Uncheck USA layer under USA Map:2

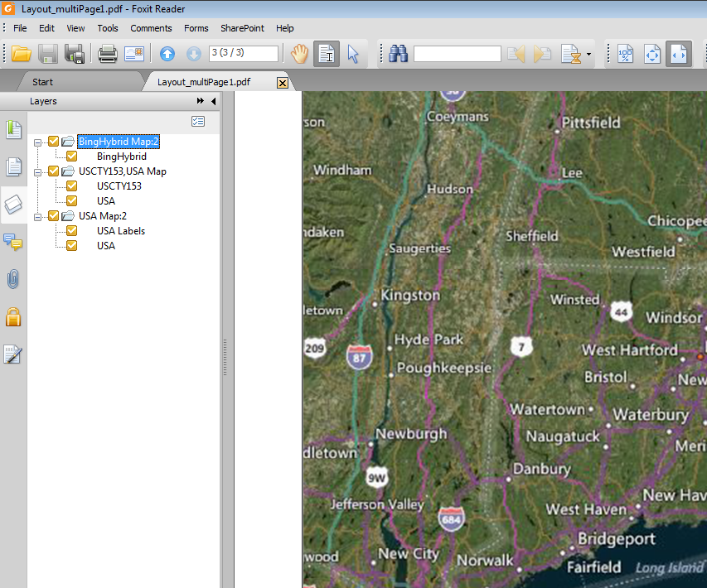click(71, 246)
